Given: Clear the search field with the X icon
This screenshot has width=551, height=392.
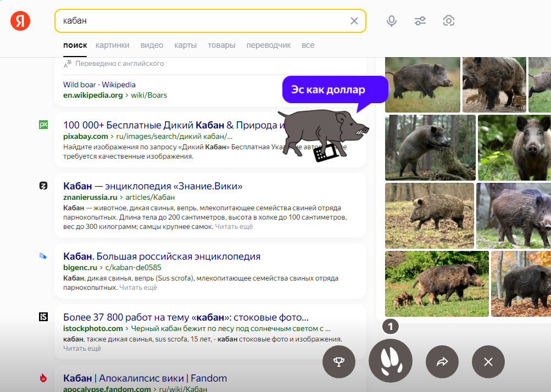Looking at the screenshot, I should [x=354, y=21].
